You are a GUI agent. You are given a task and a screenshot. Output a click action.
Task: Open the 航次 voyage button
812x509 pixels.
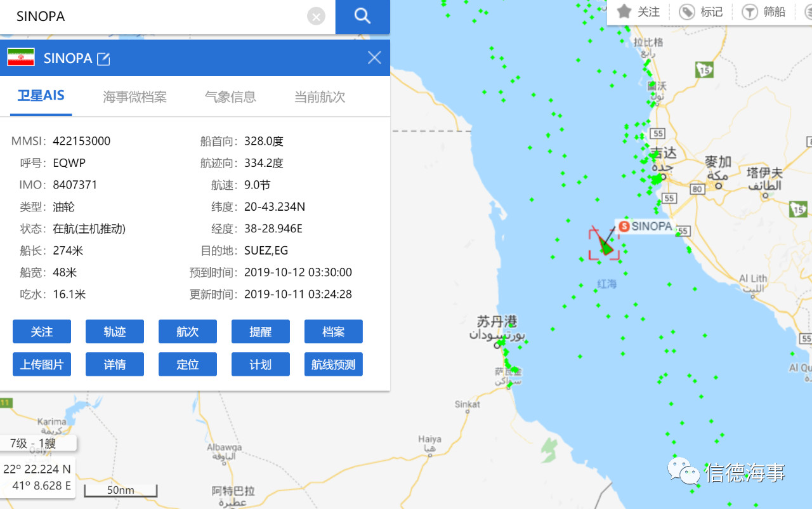[x=188, y=331]
